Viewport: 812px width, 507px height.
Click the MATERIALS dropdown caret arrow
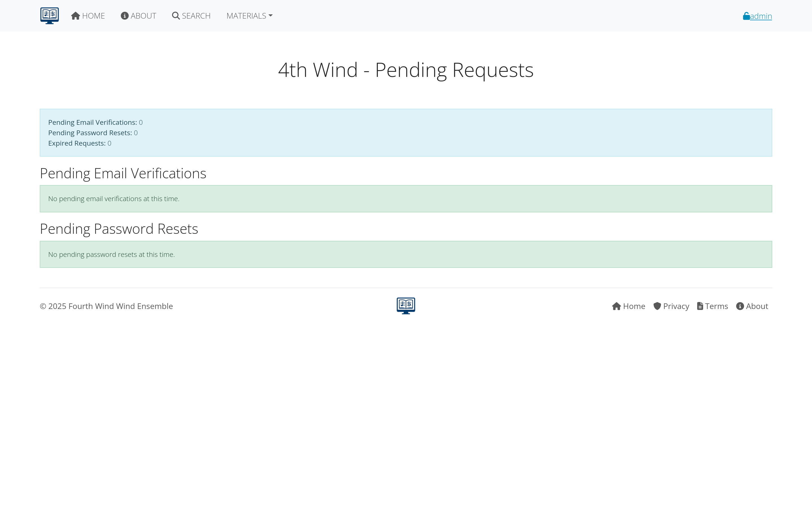(271, 16)
